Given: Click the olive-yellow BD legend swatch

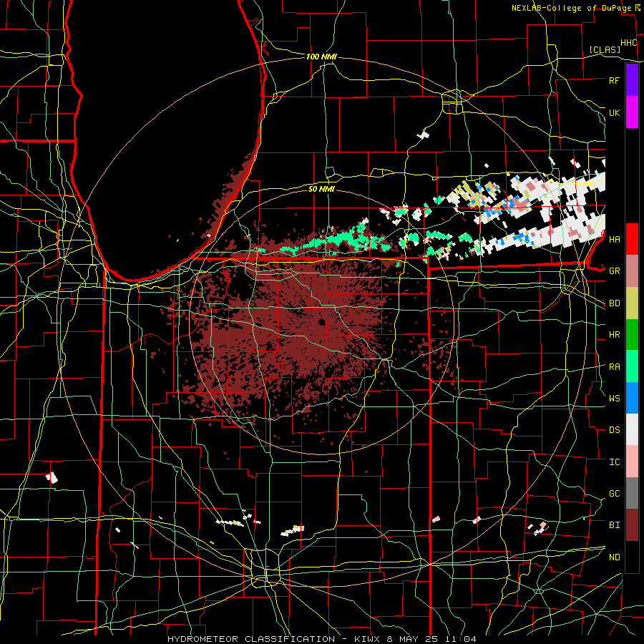Looking at the screenshot, I should 632,303.
